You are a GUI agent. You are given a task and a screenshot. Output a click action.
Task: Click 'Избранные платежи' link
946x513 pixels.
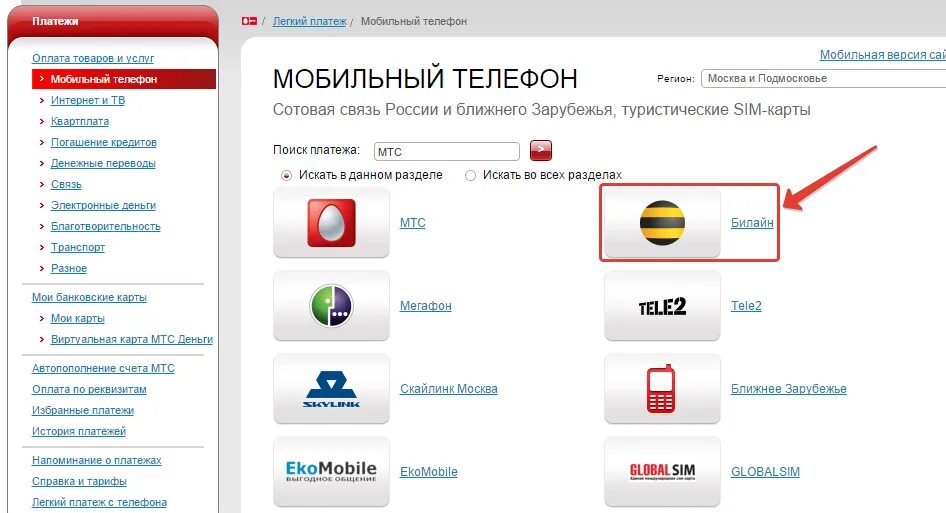tap(83, 411)
